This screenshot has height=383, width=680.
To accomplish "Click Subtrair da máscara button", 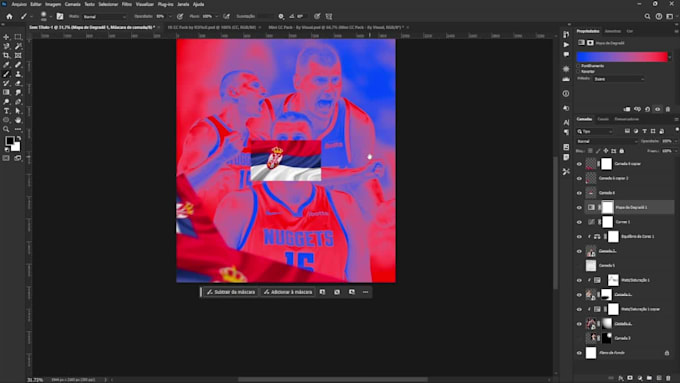I will tap(231, 292).
